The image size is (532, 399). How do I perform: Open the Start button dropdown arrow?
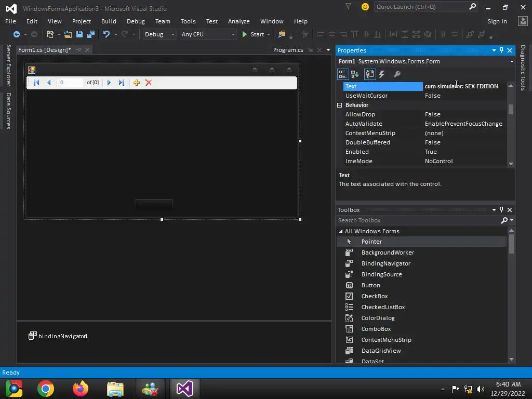click(269, 35)
